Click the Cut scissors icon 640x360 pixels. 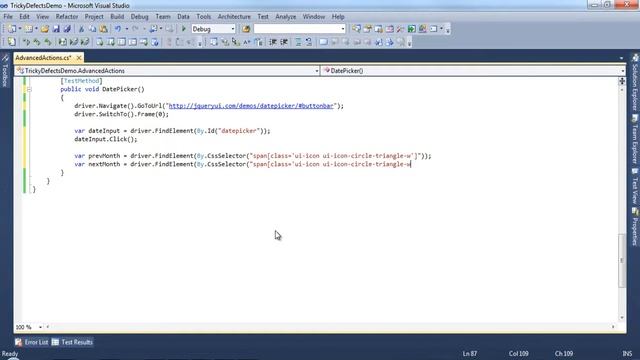pos(81,29)
